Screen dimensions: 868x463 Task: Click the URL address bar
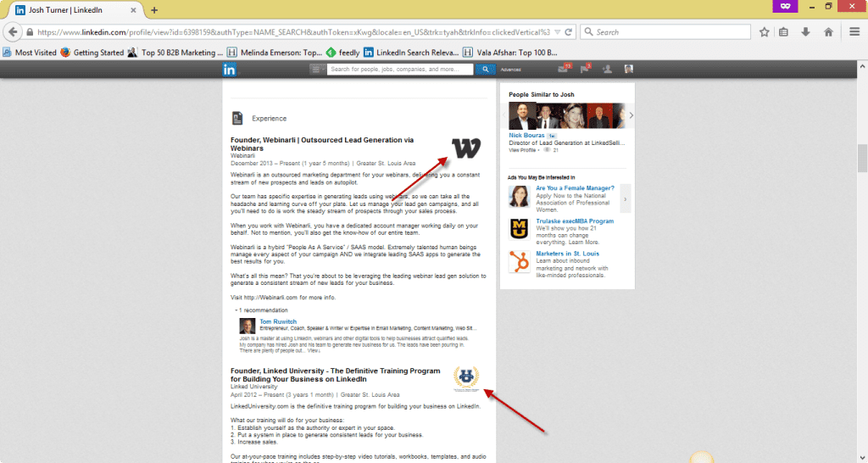[293, 32]
